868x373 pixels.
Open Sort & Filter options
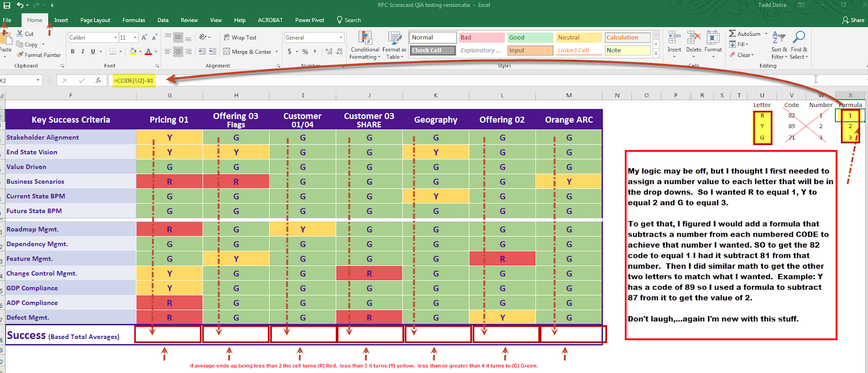[778, 45]
